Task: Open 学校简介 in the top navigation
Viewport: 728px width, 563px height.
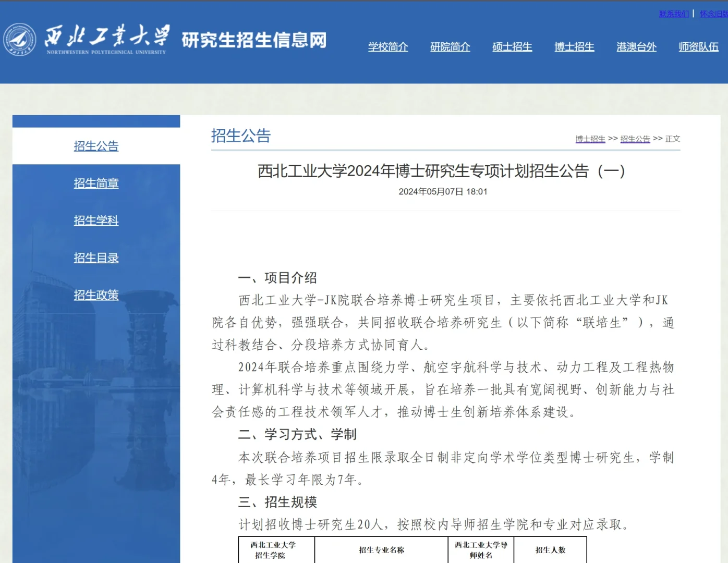Action: click(x=388, y=47)
